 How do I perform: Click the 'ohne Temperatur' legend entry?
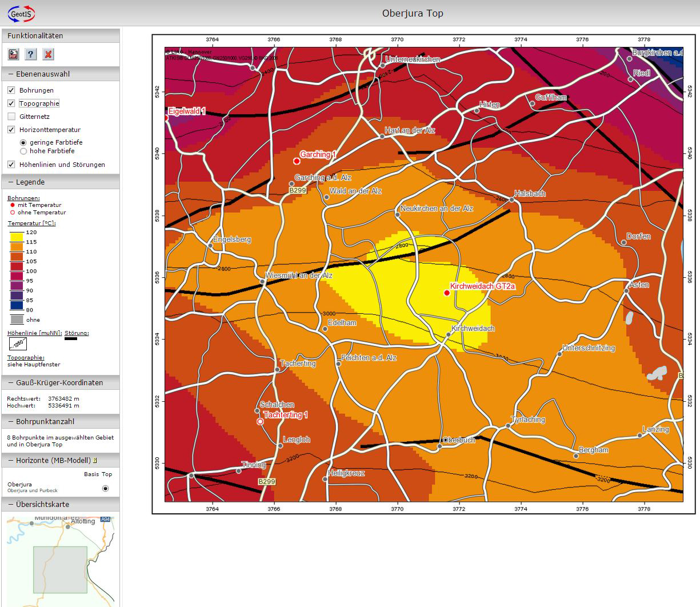[x=42, y=212]
